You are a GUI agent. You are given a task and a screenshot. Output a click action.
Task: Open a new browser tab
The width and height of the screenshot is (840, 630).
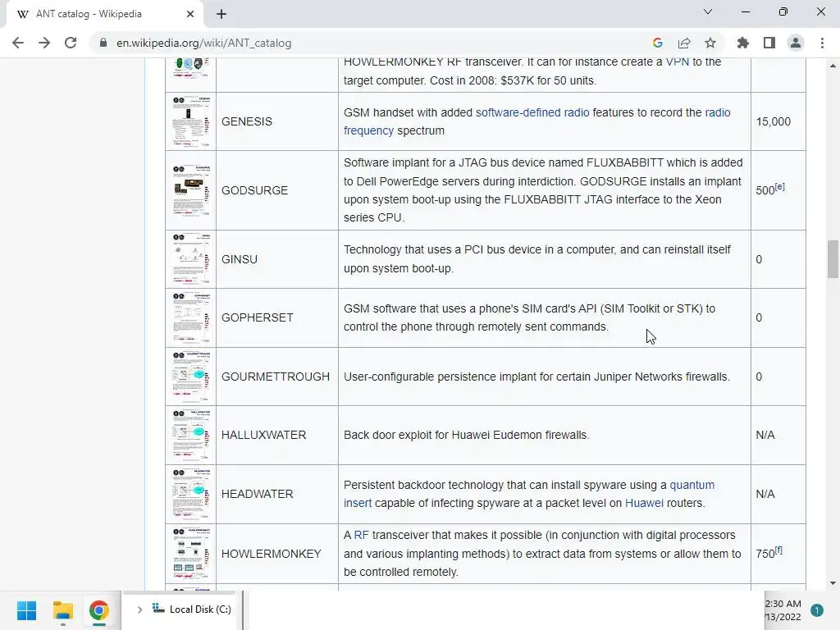coord(221,14)
